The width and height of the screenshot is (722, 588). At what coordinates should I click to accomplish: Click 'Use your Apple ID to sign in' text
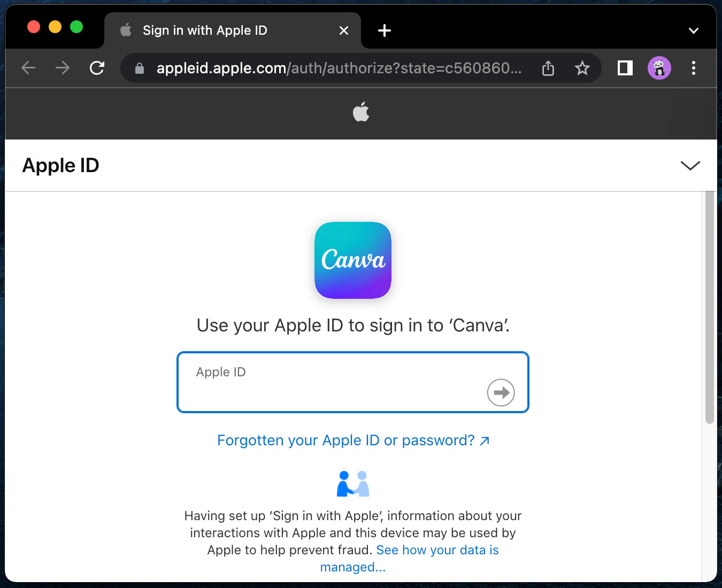point(353,325)
